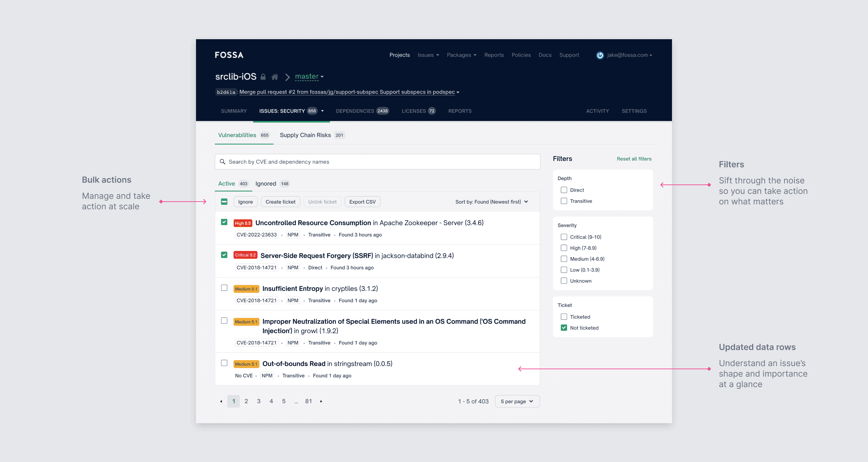This screenshot has width=868, height=462.
Task: Click Medium 5.1 badge for Insufficient Entropy
Action: pyautogui.click(x=246, y=289)
